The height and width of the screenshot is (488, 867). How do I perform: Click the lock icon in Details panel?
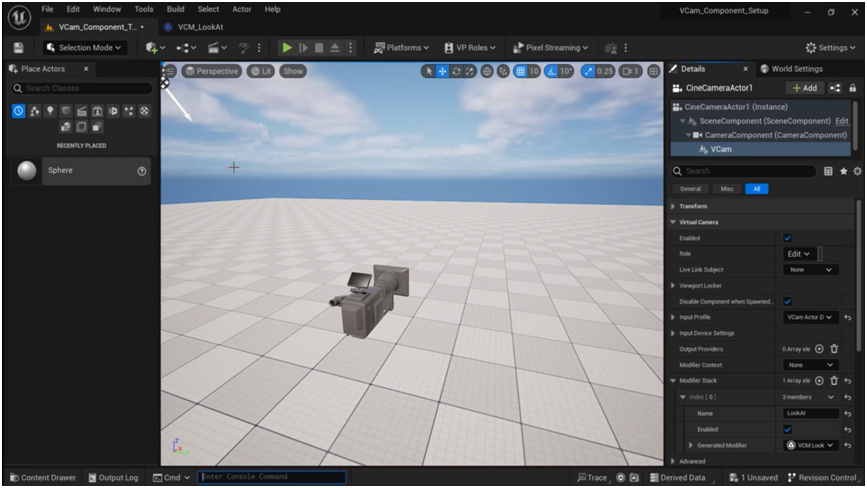[x=852, y=88]
